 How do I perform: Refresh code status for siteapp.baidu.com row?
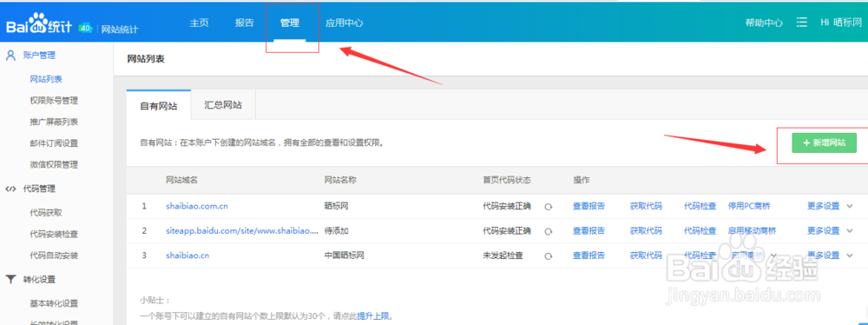pyautogui.click(x=549, y=231)
